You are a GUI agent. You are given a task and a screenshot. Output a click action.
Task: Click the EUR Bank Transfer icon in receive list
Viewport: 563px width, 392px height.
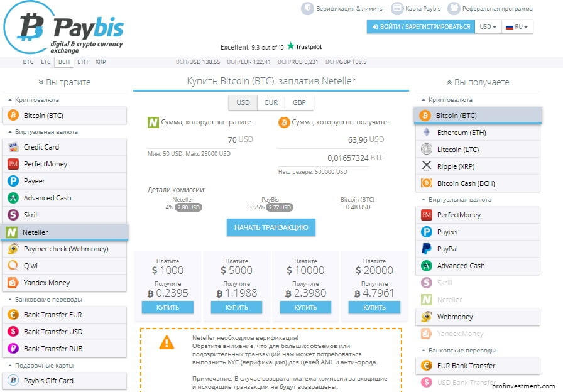coord(427,366)
